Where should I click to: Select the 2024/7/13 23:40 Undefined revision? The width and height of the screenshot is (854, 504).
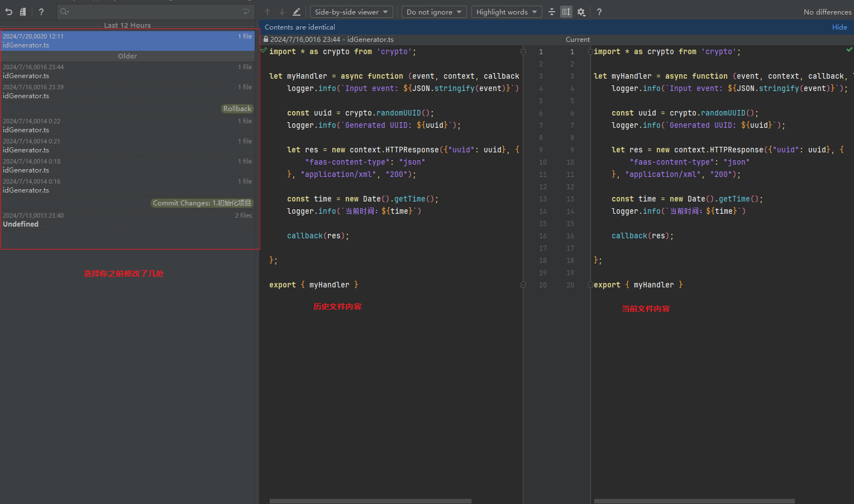[x=127, y=220]
